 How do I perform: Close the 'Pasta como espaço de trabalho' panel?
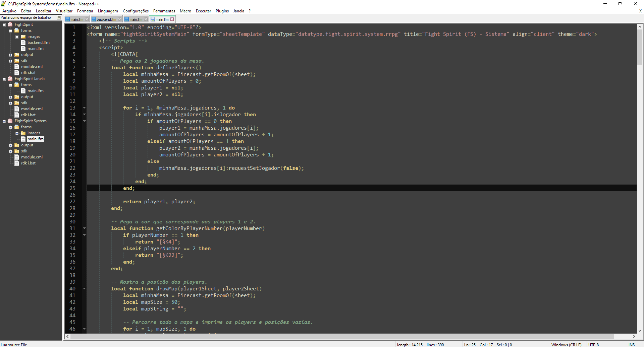pyautogui.click(x=59, y=17)
